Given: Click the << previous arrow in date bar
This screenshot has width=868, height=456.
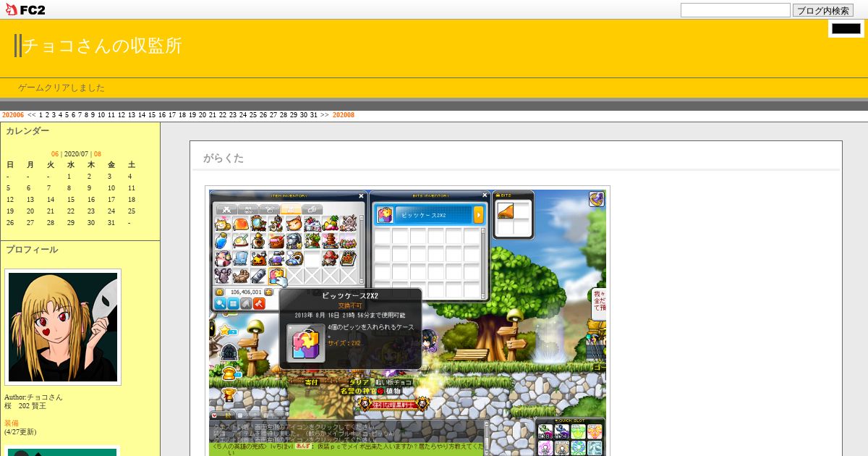Looking at the screenshot, I should click(x=32, y=114).
